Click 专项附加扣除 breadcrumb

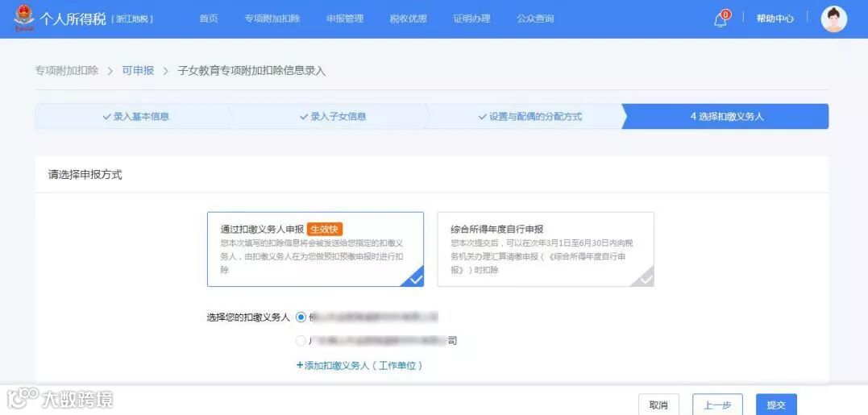pyautogui.click(x=66, y=71)
